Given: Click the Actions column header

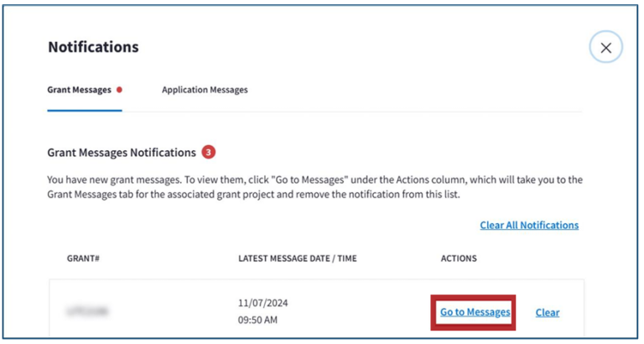Looking at the screenshot, I should point(459,258).
